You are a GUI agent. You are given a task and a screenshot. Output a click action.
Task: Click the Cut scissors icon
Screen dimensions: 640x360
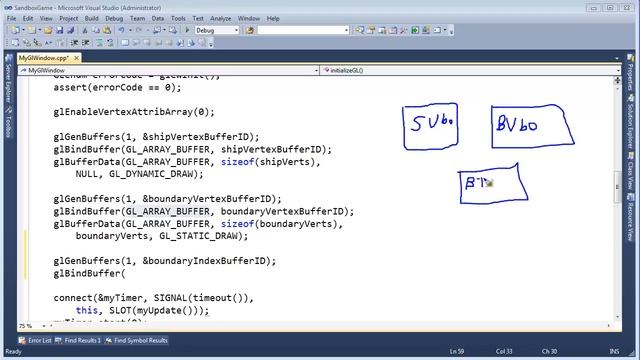tap(85, 30)
